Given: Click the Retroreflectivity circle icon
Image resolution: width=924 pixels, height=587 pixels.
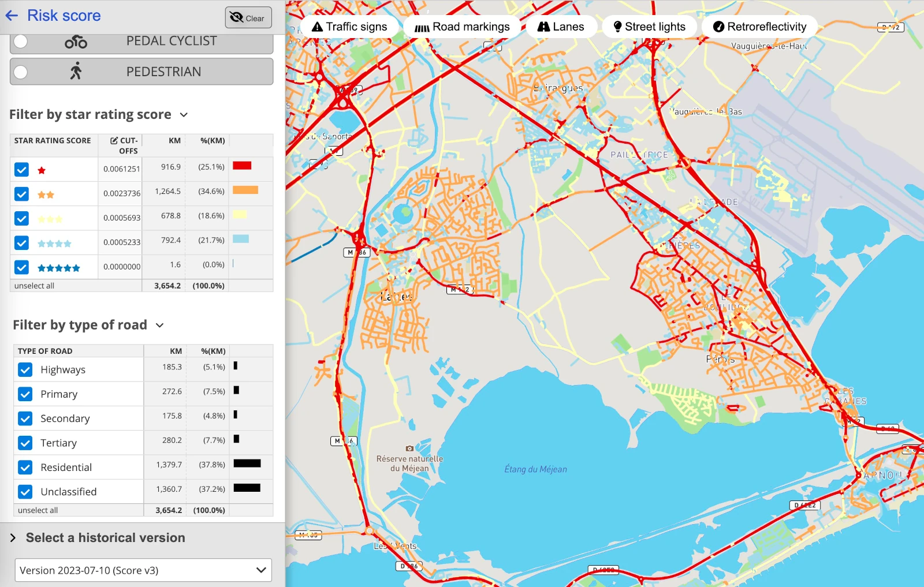Looking at the screenshot, I should [718, 27].
